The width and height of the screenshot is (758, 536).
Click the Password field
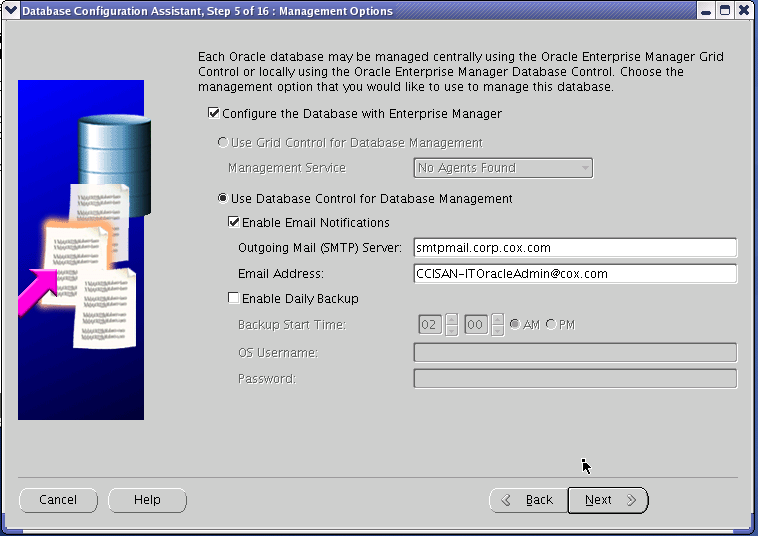575,378
